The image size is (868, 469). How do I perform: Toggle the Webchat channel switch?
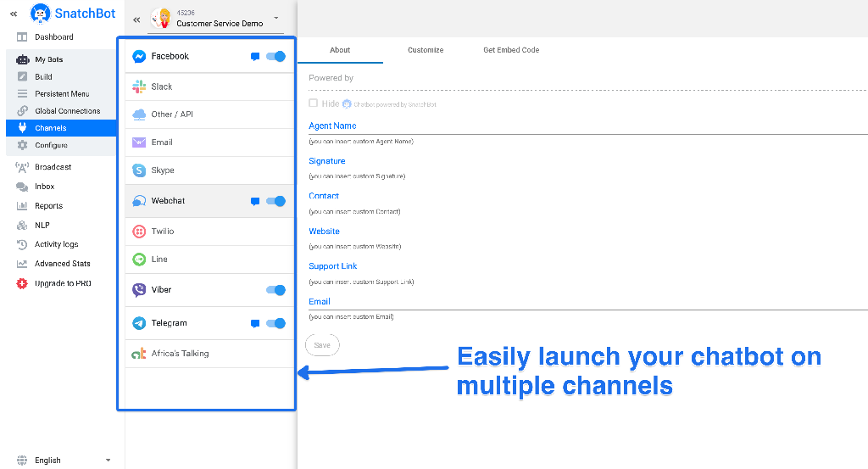click(275, 201)
